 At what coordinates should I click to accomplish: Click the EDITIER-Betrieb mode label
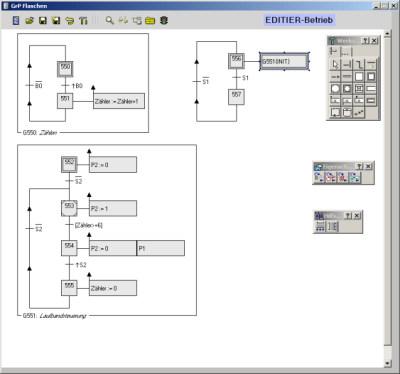point(299,20)
